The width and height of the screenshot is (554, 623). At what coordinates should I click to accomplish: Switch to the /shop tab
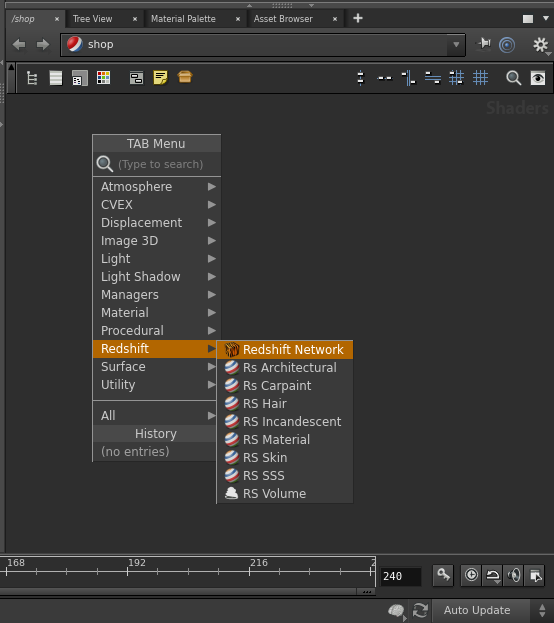pyautogui.click(x=23, y=19)
